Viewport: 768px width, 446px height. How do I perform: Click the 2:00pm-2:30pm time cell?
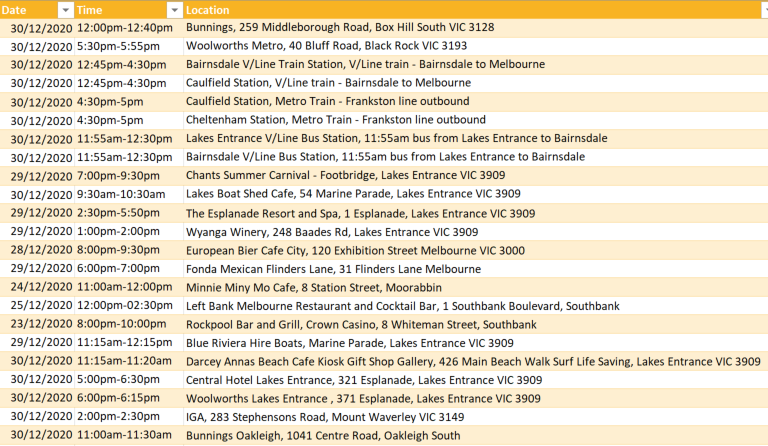point(129,417)
